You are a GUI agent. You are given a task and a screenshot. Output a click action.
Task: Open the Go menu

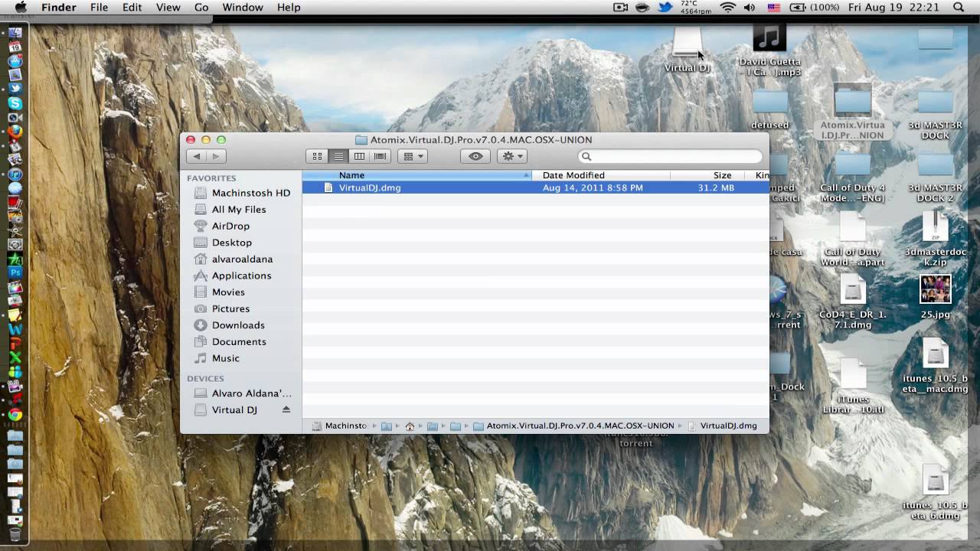pyautogui.click(x=201, y=8)
